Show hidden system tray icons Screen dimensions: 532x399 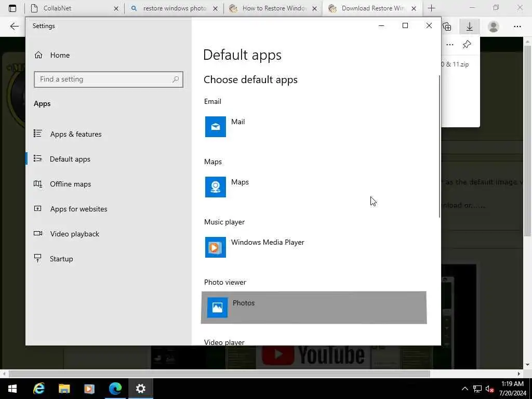(465, 389)
